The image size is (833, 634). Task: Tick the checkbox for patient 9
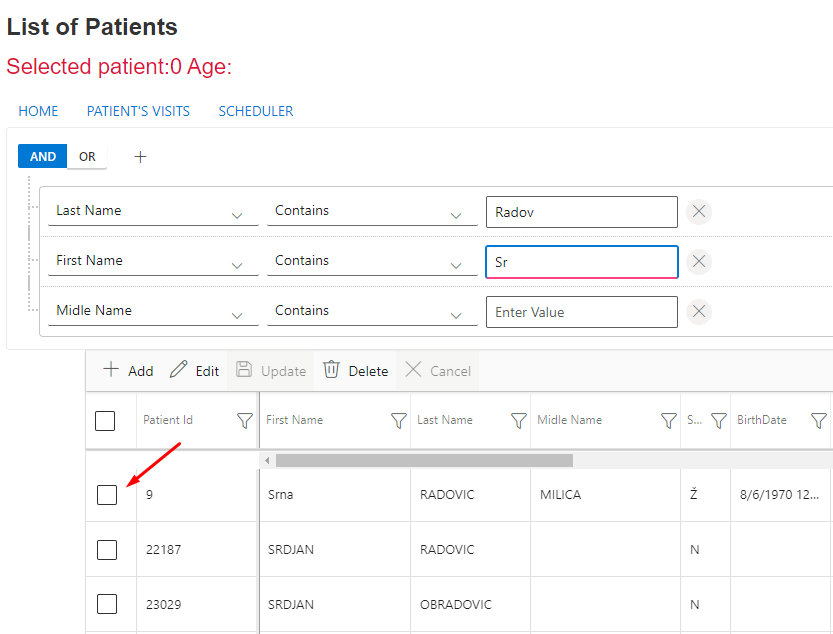[107, 495]
